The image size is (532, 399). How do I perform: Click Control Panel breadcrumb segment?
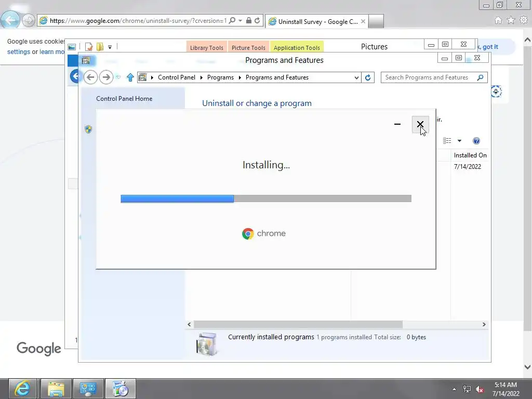pyautogui.click(x=177, y=77)
